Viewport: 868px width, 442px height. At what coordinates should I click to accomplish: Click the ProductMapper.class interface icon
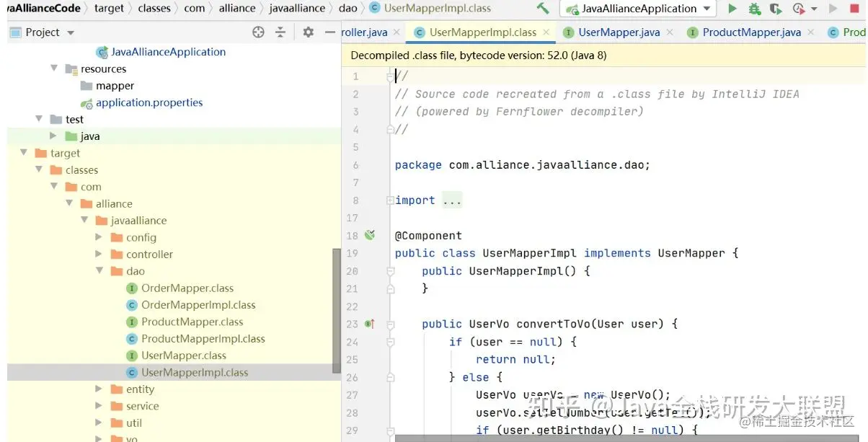tap(132, 322)
